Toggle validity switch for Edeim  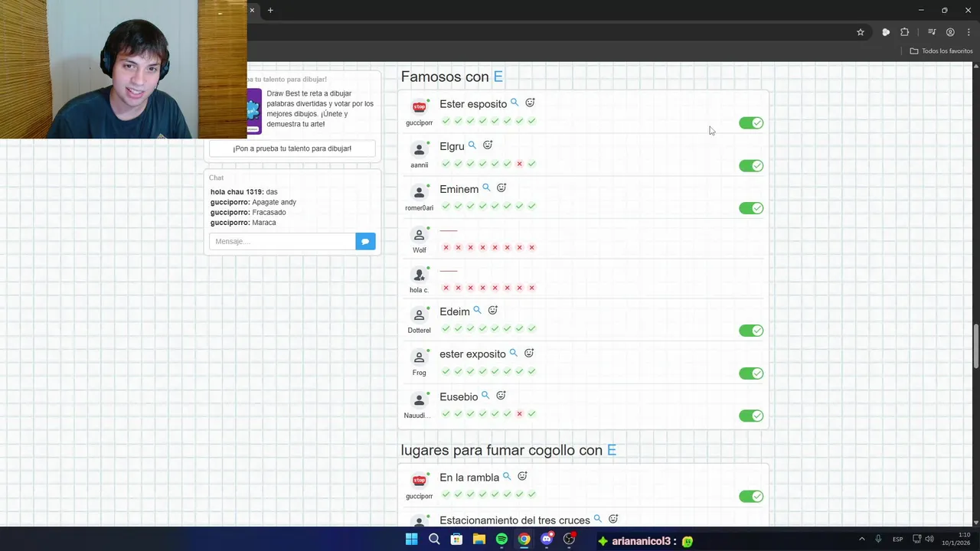pyautogui.click(x=751, y=331)
